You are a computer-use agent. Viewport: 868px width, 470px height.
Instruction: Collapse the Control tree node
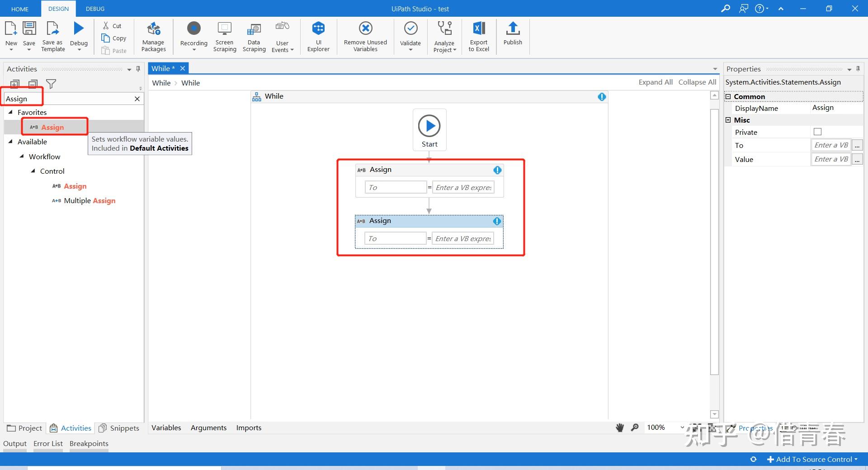[33, 171]
